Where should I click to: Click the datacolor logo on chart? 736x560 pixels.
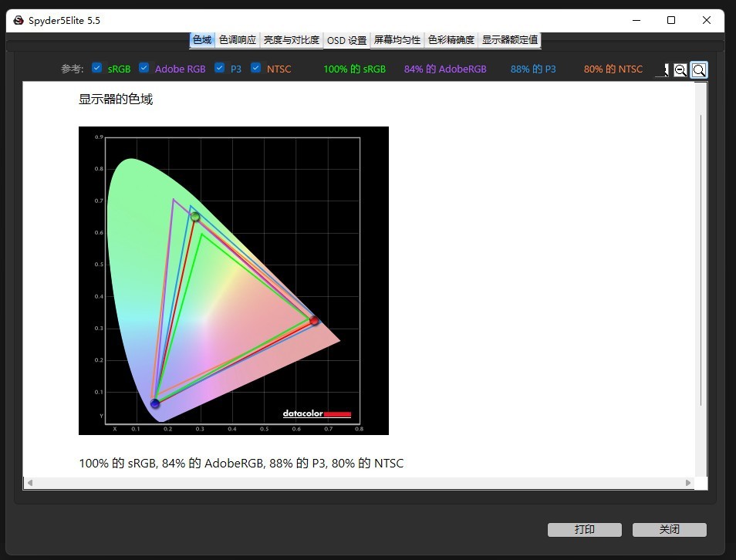click(317, 413)
